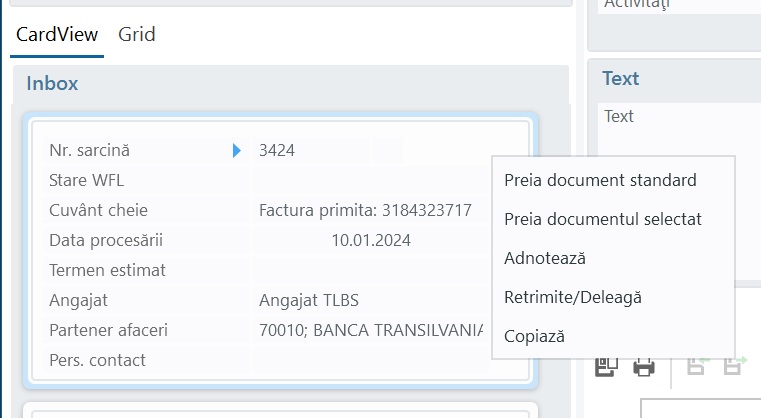The height and width of the screenshot is (418, 761).
Task: Click the blue arrow next to Nr. sarcină
Action: (236, 150)
